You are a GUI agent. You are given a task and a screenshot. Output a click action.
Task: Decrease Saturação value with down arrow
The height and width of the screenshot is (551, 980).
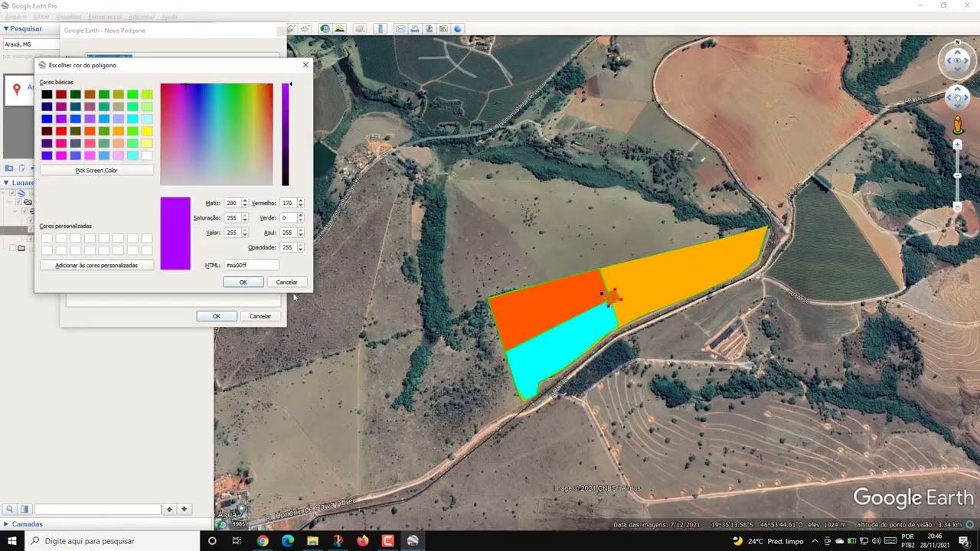click(245, 220)
